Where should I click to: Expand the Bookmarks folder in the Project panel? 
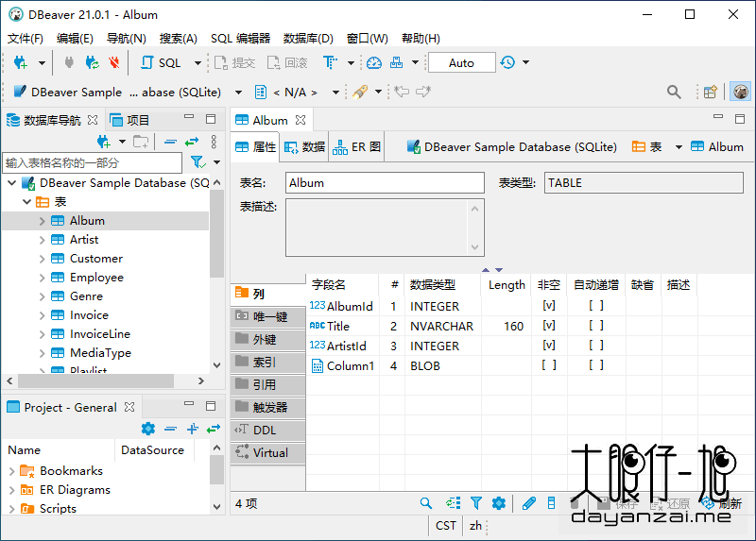11,471
